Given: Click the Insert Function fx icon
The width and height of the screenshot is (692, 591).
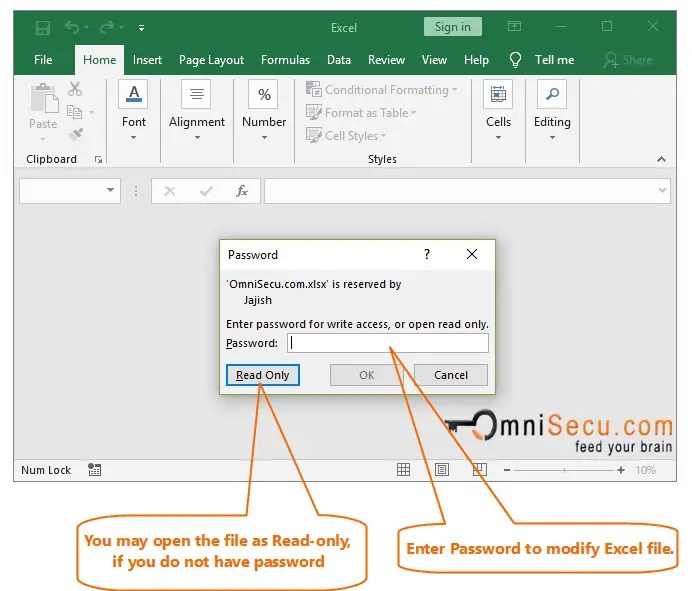Looking at the screenshot, I should (241, 191).
